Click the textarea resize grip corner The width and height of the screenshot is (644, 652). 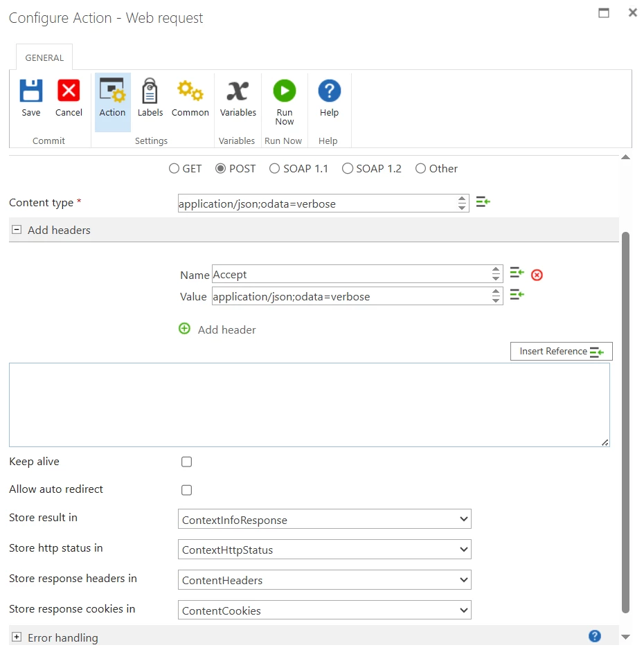[605, 442]
